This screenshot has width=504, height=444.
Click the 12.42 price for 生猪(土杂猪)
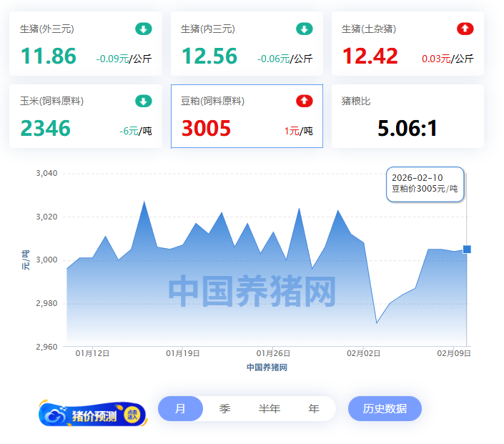click(370, 56)
